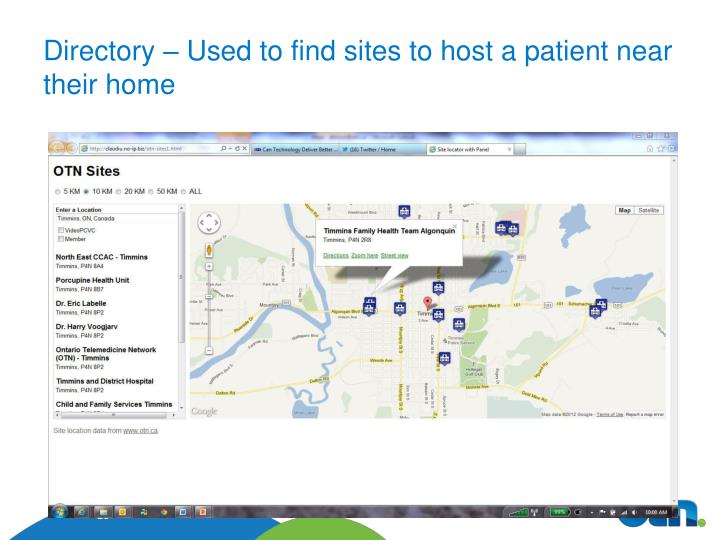Open File Explorer on the taskbar
720x540 pixels.
click(x=102, y=512)
